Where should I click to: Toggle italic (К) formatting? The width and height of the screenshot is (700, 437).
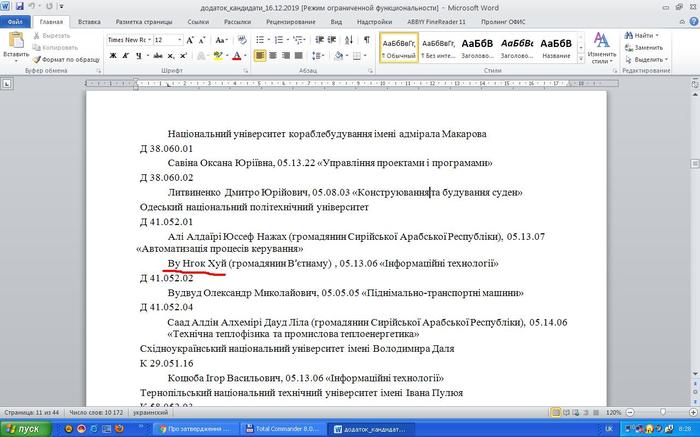pyautogui.click(x=125, y=56)
